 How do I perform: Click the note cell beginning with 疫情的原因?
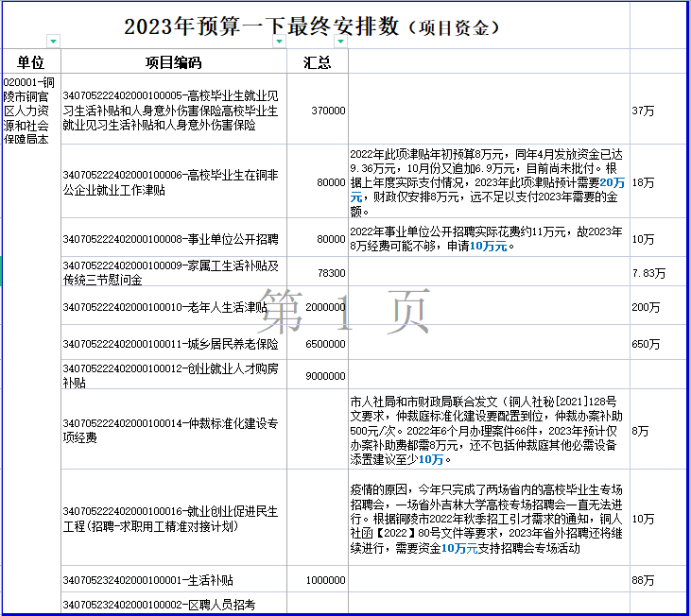pos(487,518)
